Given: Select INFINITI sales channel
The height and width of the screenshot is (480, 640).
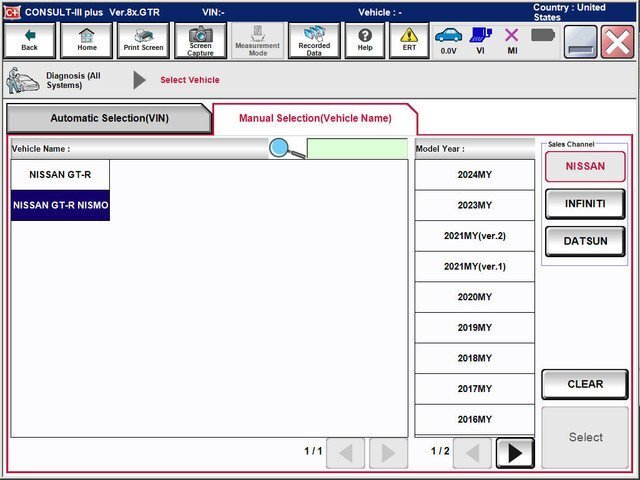Looking at the screenshot, I should pos(585,203).
